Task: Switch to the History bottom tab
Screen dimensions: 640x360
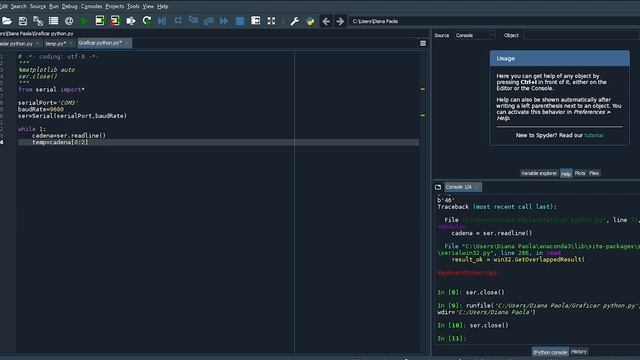Action: click(x=579, y=351)
